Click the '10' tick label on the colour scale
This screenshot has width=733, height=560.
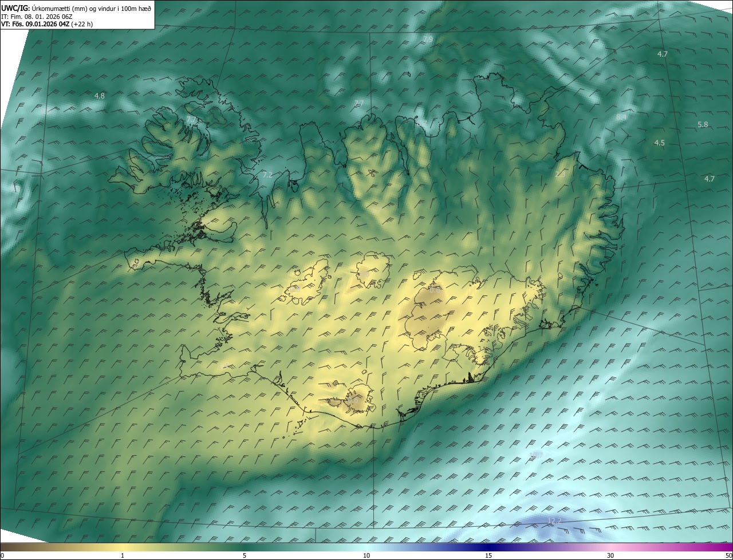point(366,555)
